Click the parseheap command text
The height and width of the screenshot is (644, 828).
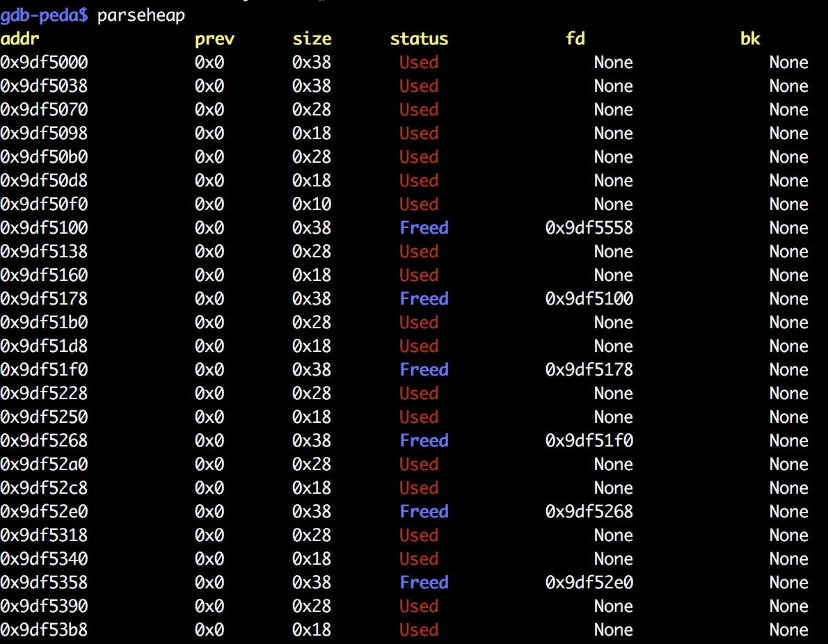pyautogui.click(x=141, y=16)
